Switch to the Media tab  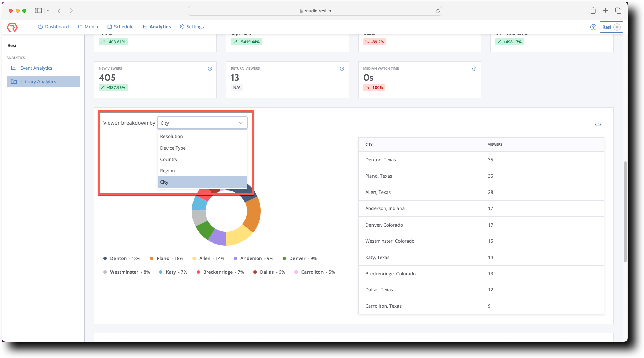88,27
